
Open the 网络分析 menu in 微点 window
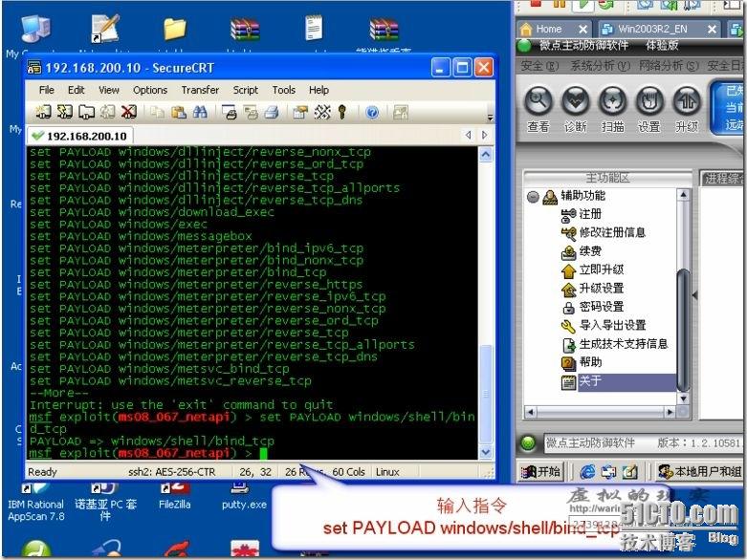coord(669,66)
